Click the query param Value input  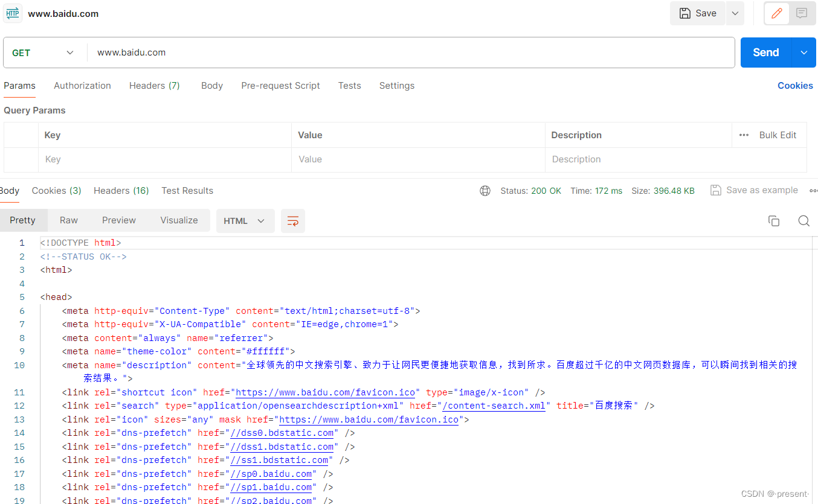[x=418, y=159]
